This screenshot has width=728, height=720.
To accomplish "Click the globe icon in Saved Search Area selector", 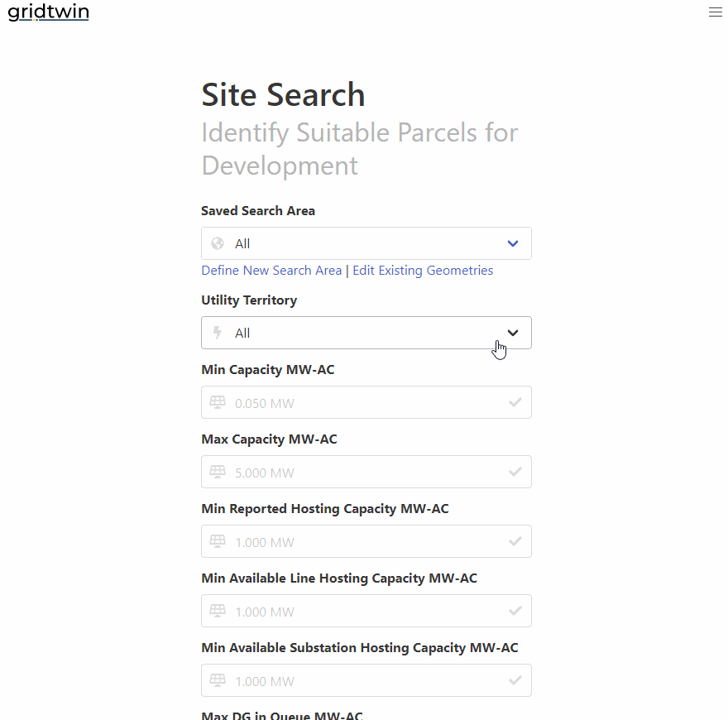I will (217, 243).
